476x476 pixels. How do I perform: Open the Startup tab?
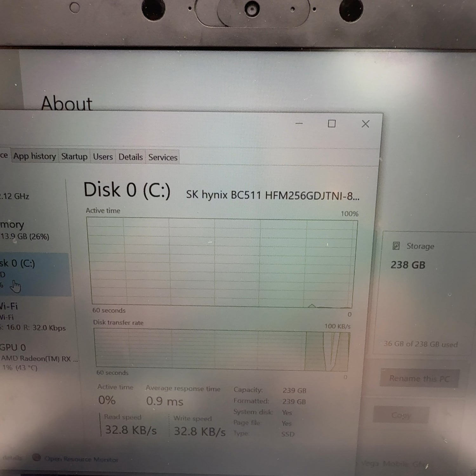(74, 156)
